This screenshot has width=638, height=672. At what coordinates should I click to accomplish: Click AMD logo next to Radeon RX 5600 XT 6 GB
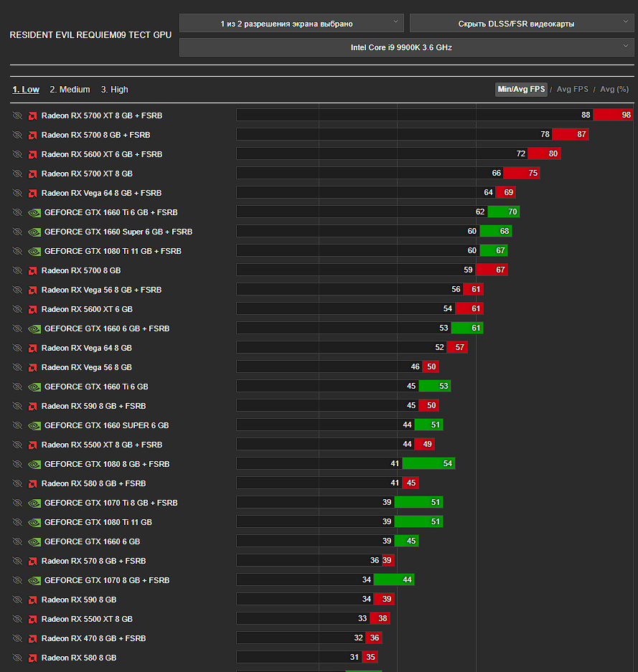coord(32,309)
